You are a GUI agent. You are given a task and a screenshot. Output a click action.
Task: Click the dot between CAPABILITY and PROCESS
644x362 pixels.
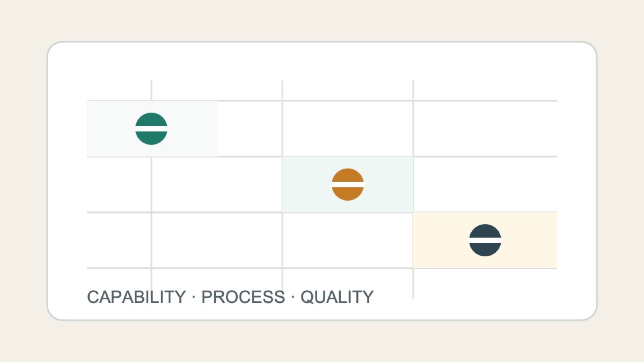(x=194, y=297)
